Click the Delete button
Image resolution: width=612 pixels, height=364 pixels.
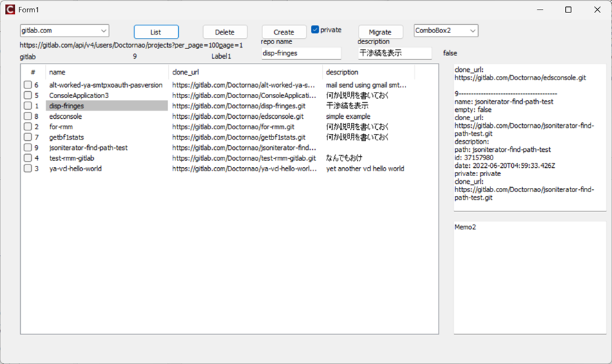224,32
